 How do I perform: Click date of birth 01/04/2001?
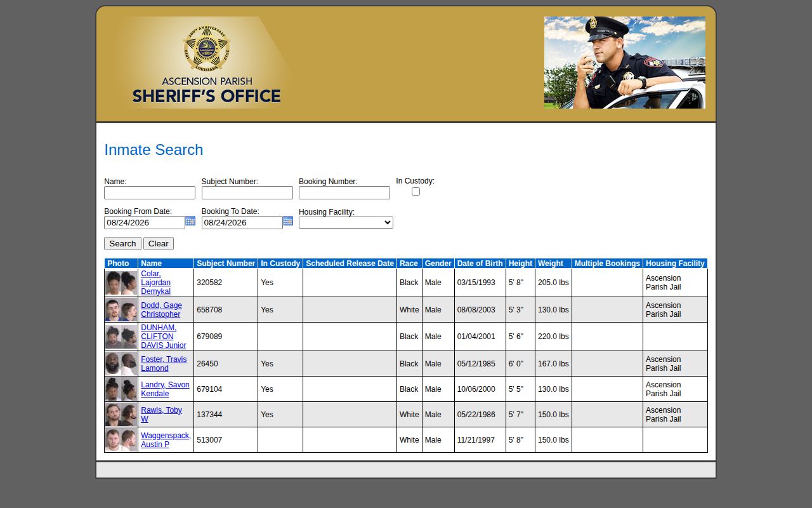pos(476,337)
